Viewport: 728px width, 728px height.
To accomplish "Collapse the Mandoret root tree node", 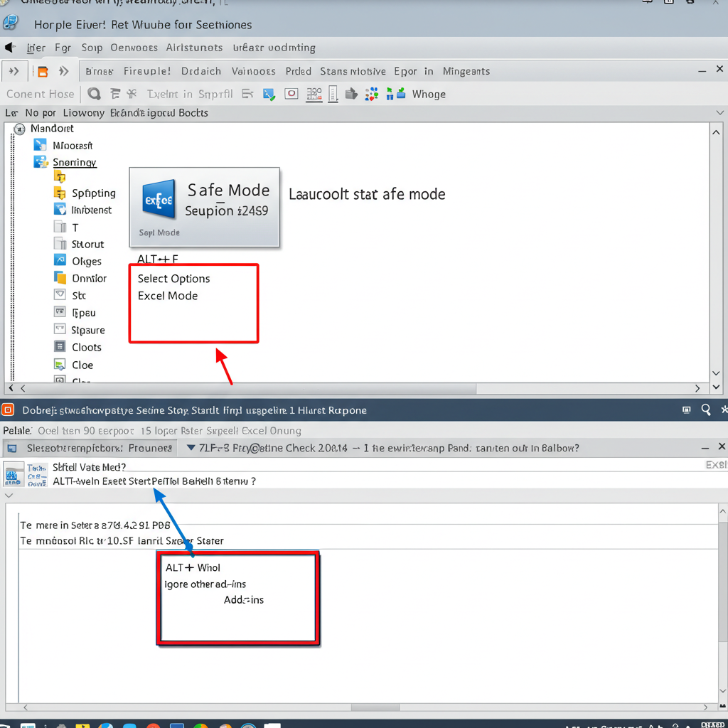I will click(x=19, y=129).
